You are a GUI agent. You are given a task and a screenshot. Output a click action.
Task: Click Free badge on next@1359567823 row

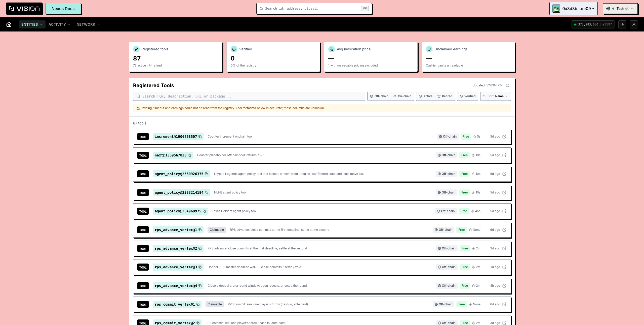[464, 155]
